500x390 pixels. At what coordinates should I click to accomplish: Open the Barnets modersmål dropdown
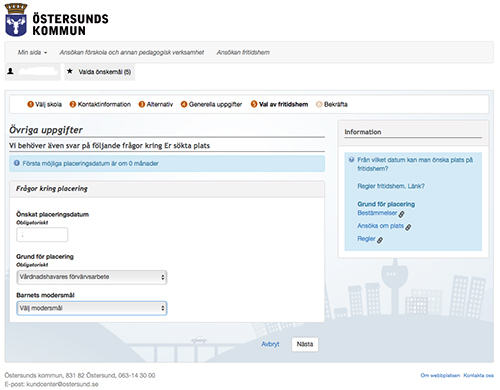pos(92,308)
